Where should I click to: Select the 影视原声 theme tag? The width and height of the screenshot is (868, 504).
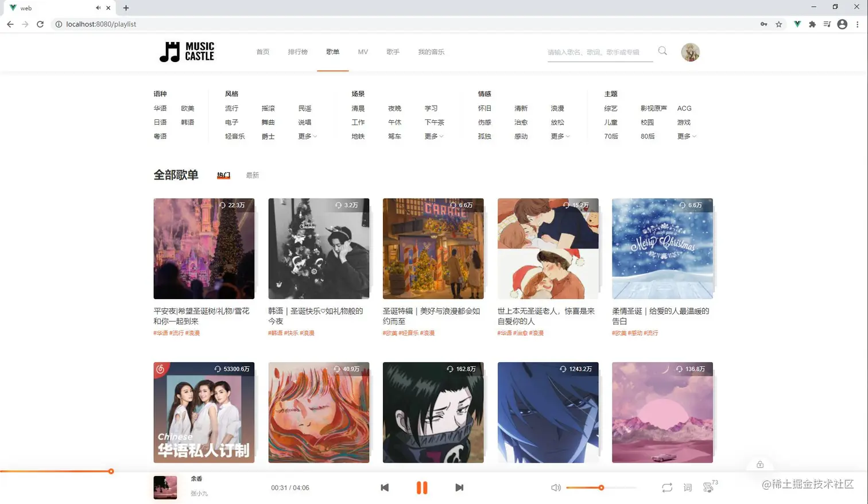[x=654, y=108]
